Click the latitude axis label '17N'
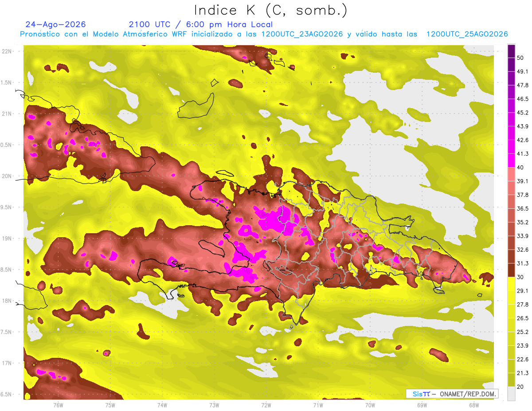This screenshot has width=532, height=411. coord(8,363)
